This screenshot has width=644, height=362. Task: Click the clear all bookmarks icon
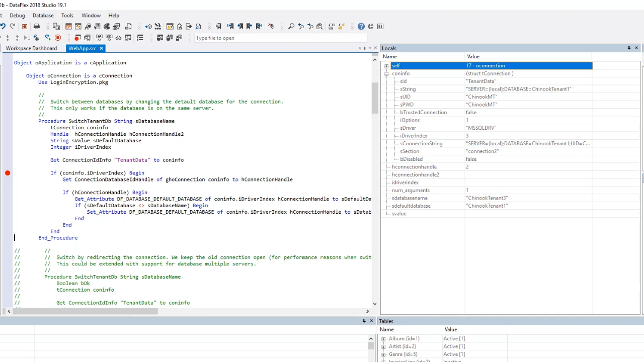pyautogui.click(x=271, y=27)
